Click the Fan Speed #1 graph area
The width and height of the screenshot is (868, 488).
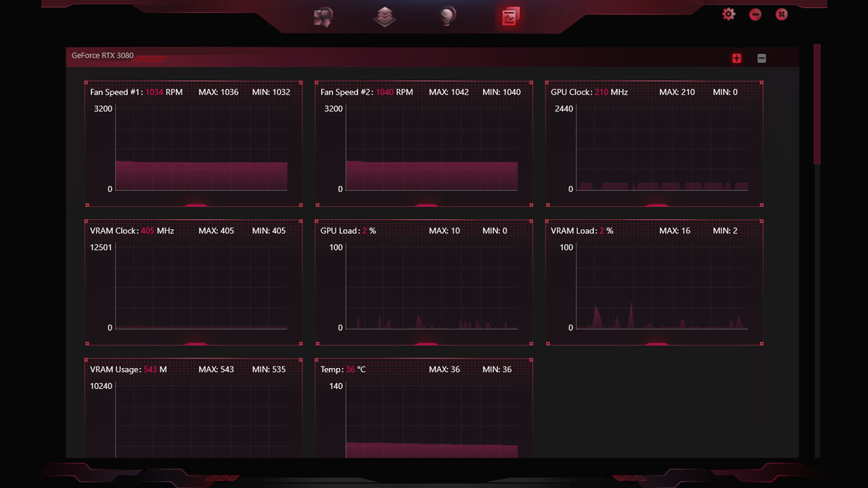coord(201,149)
